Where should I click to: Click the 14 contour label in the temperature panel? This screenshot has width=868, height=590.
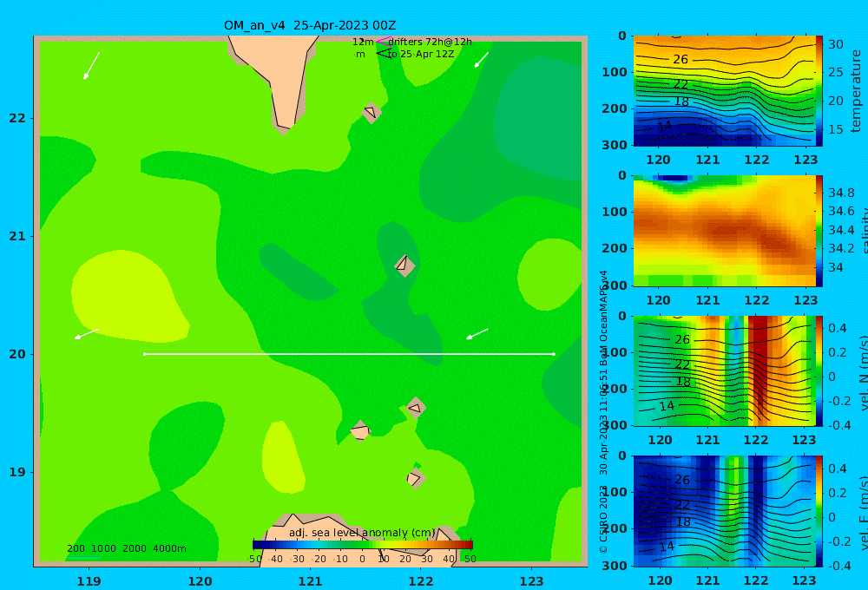665,126
